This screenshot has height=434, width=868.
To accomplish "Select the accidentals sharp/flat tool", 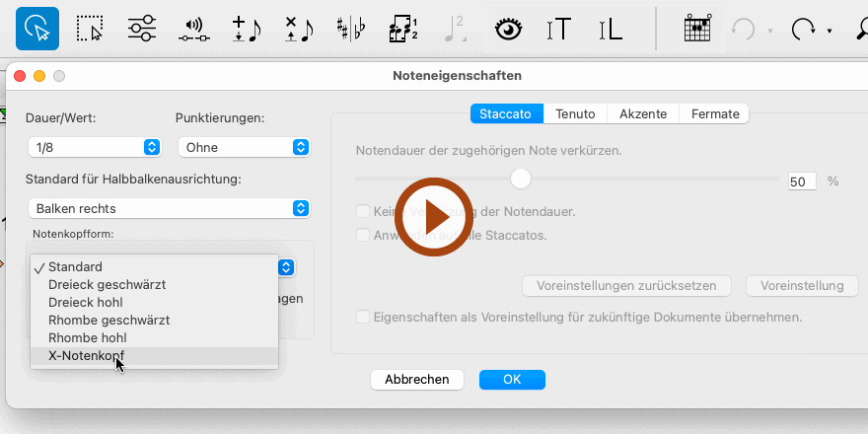I will click(x=350, y=29).
